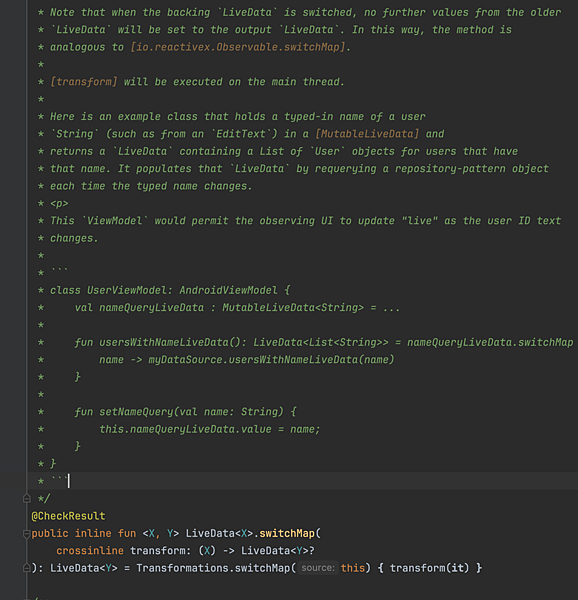
Task: Collapse the doc comment fold marker at */
Action: (26, 498)
